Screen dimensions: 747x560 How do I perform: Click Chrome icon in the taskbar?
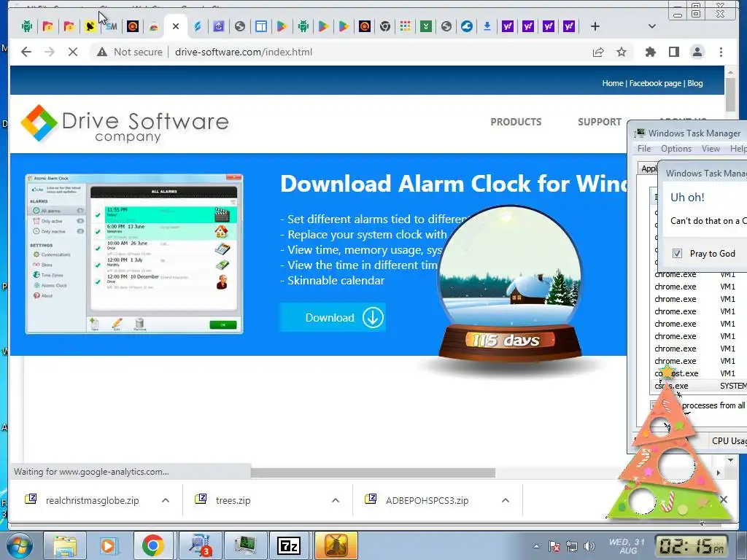[x=153, y=545]
